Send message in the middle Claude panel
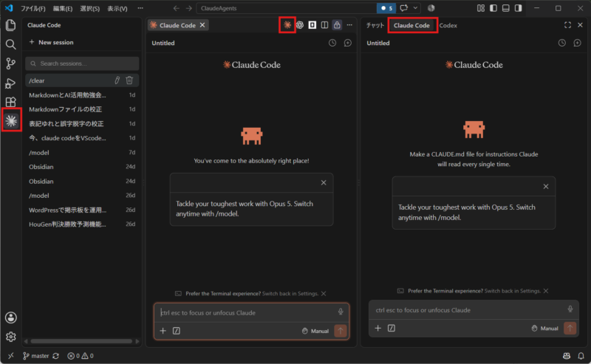This screenshot has height=364, width=591. pos(341,331)
